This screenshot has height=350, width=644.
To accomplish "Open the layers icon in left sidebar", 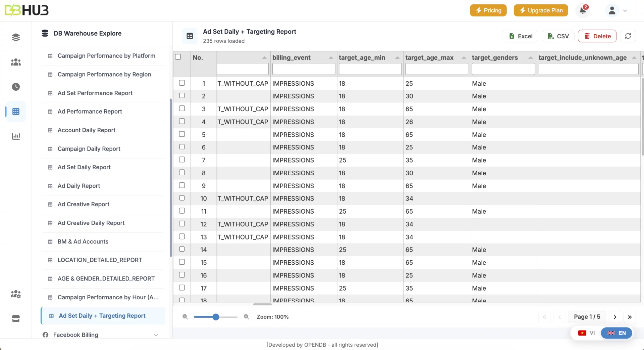I will [16, 37].
